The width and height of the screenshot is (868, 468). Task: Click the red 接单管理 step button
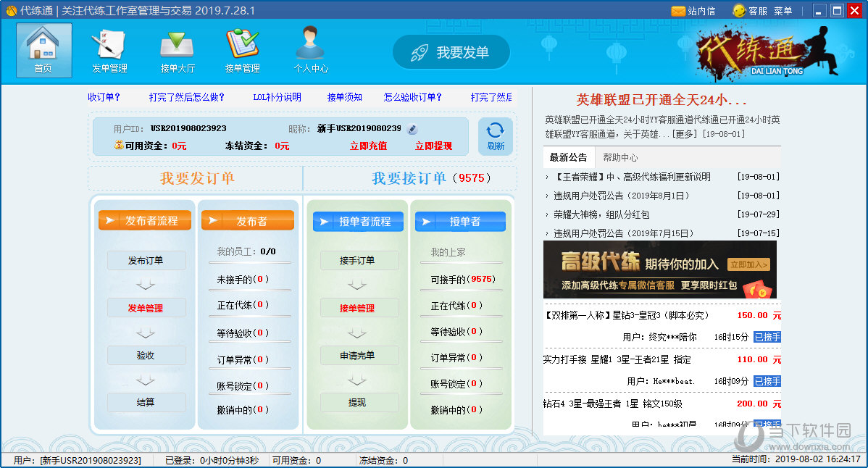click(x=359, y=308)
